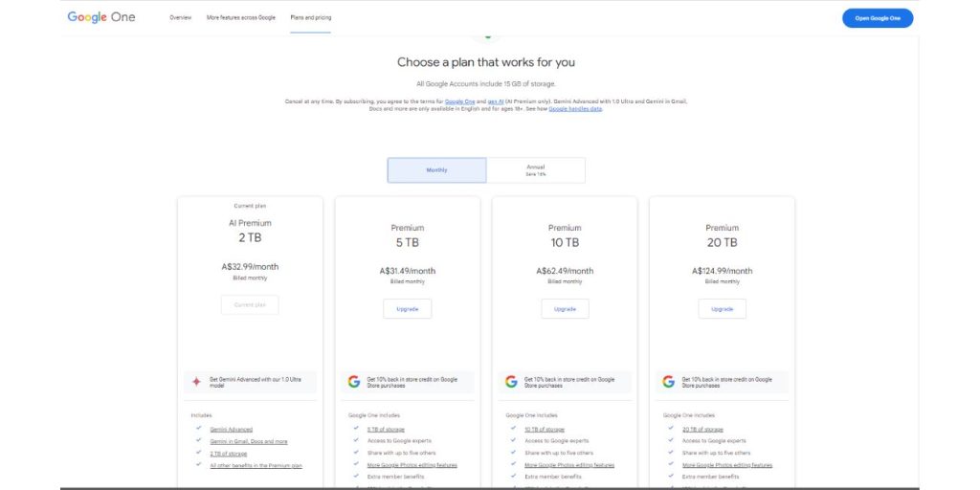The height and width of the screenshot is (490, 980).
Task: Click the Google G icon in 20 TB card
Action: coord(668,381)
